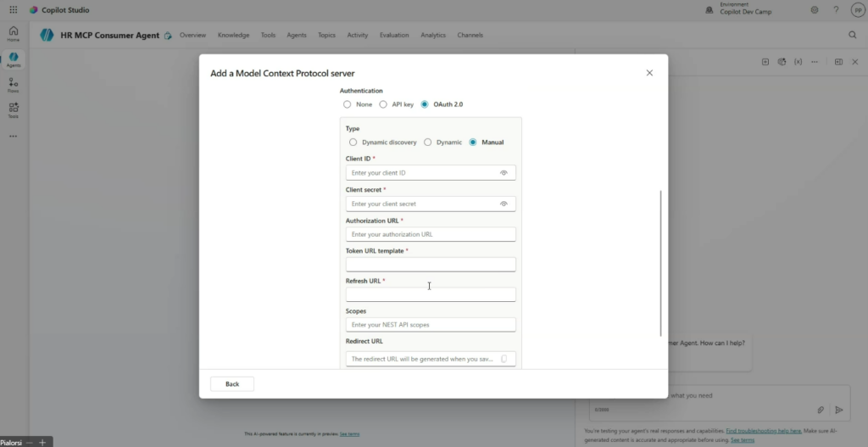Show the Client secret with eye icon
Screen dimensions: 868x447
coord(504,204)
